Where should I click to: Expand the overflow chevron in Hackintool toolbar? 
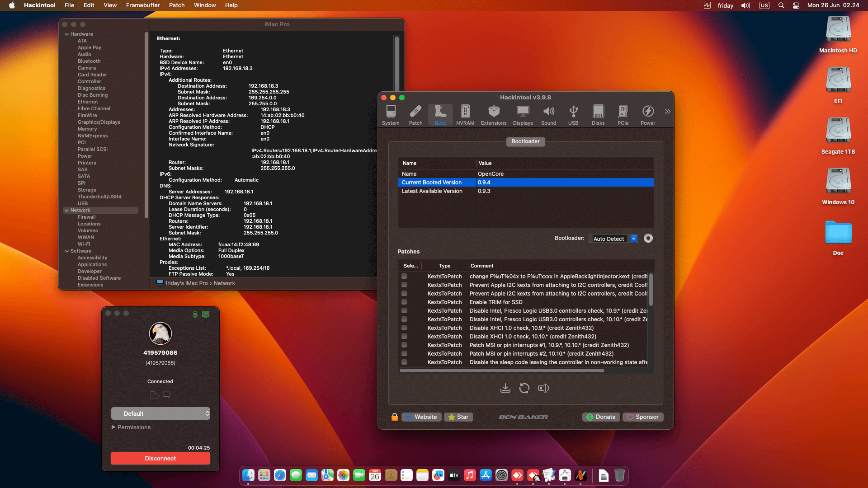pyautogui.click(x=667, y=112)
